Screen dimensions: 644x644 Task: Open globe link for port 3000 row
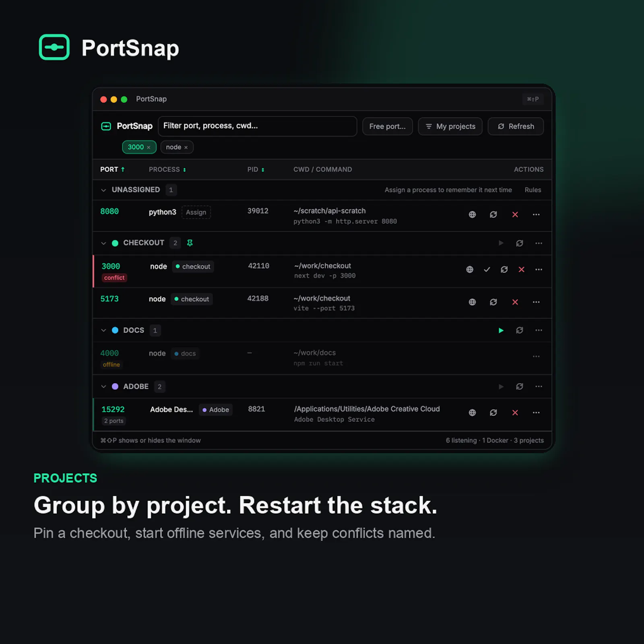pyautogui.click(x=470, y=269)
